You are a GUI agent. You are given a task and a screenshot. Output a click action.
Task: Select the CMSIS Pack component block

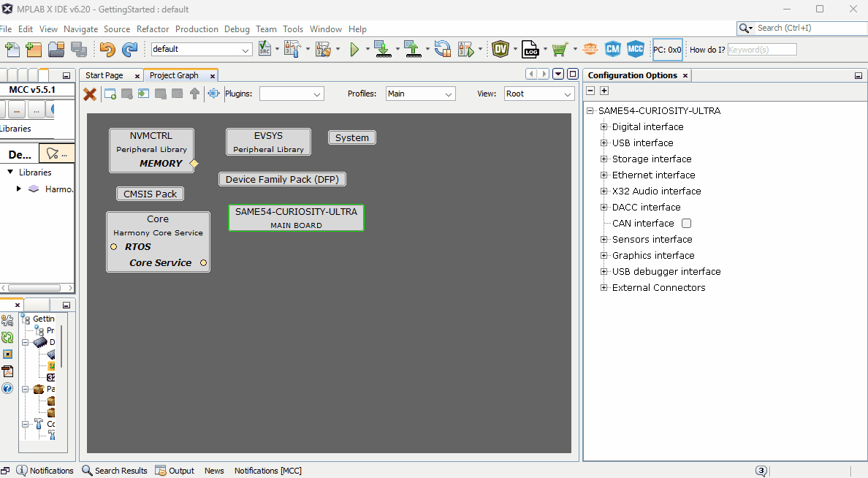pyautogui.click(x=150, y=194)
